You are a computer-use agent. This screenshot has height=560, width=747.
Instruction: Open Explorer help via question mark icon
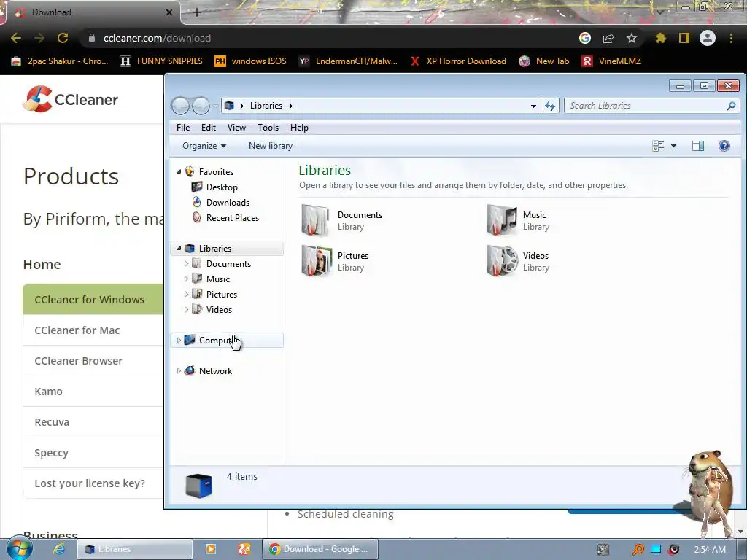tap(724, 146)
